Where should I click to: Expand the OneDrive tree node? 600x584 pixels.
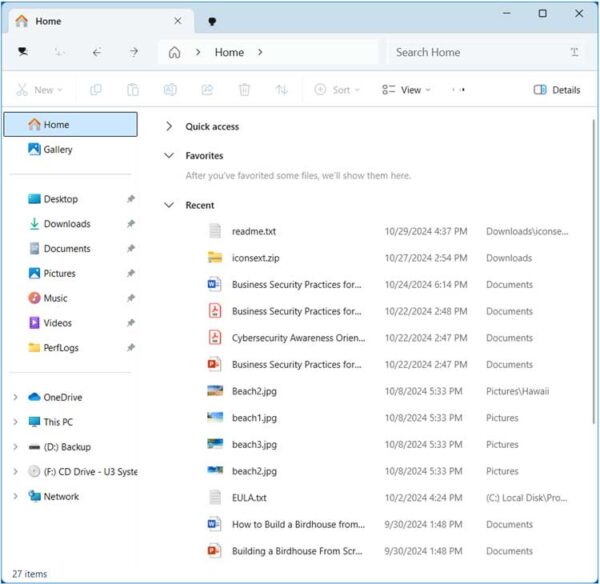[15, 397]
